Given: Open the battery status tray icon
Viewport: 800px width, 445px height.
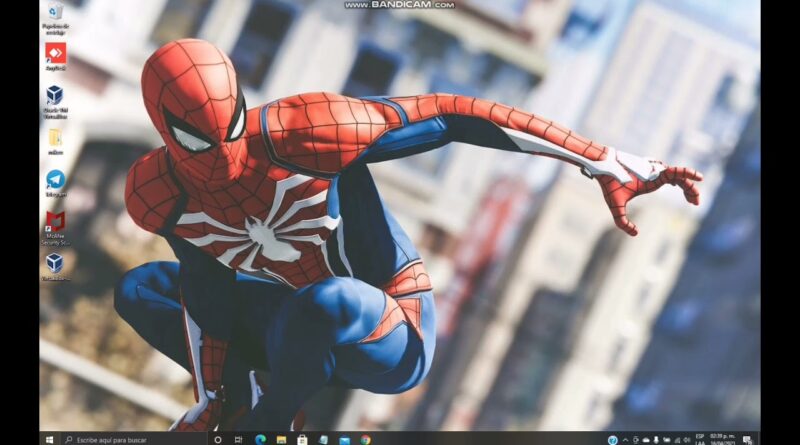Looking at the screenshot, I should 666,440.
